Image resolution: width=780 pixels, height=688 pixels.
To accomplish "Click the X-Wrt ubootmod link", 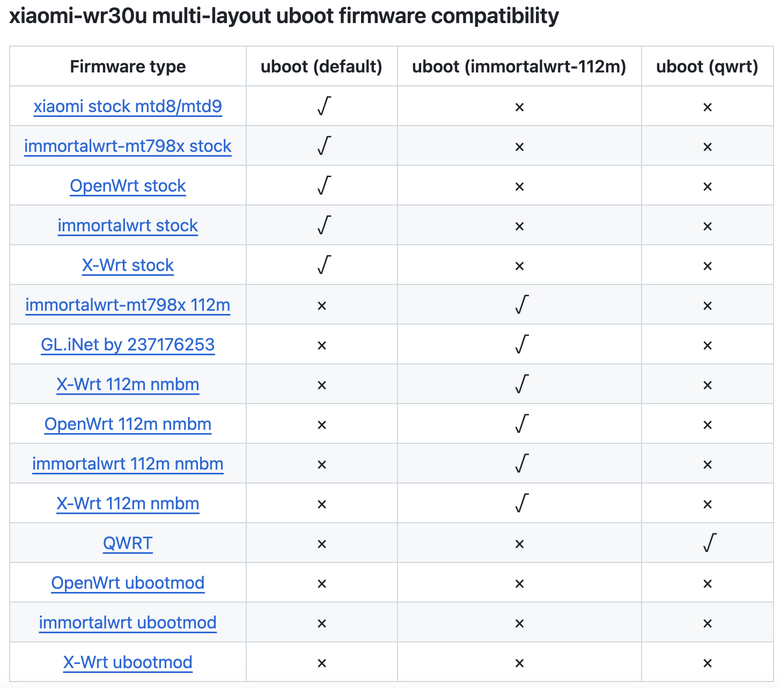I will (x=127, y=662).
